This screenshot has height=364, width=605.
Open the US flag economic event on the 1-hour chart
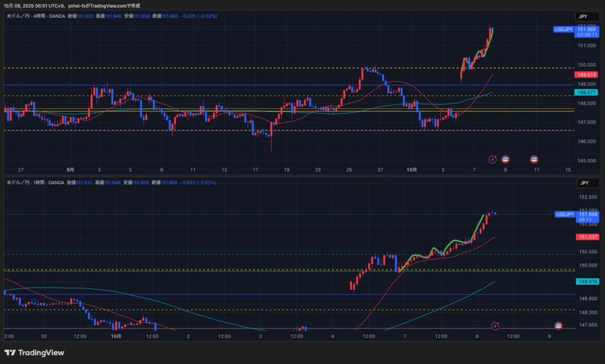558,326
